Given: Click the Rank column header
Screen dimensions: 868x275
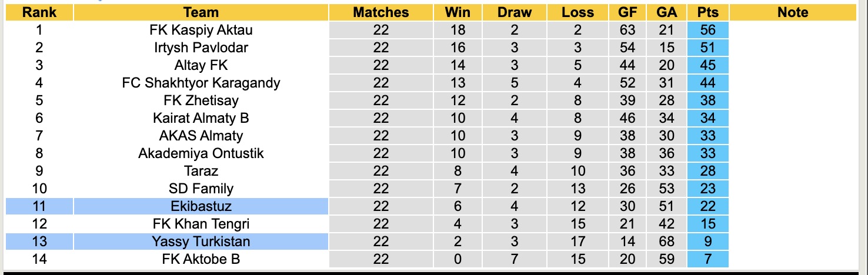Looking at the screenshot, I should pos(39,12).
